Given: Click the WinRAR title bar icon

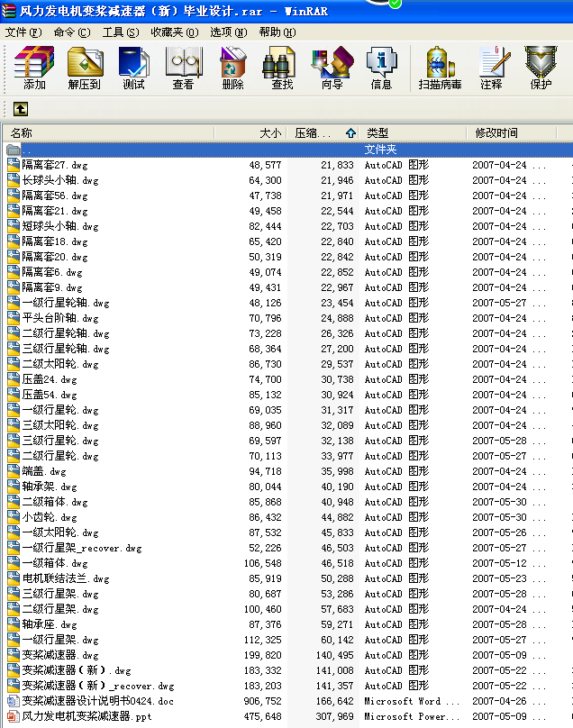Looking at the screenshot, I should point(8,11).
